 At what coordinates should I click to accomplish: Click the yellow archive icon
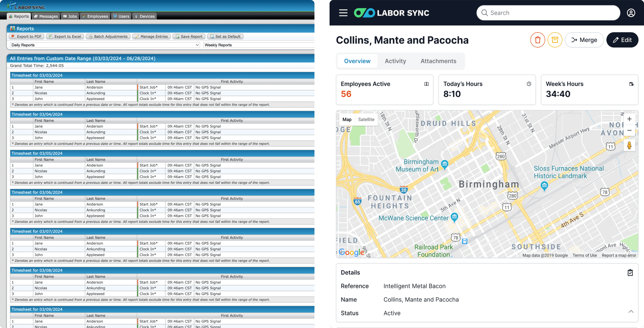[555, 40]
